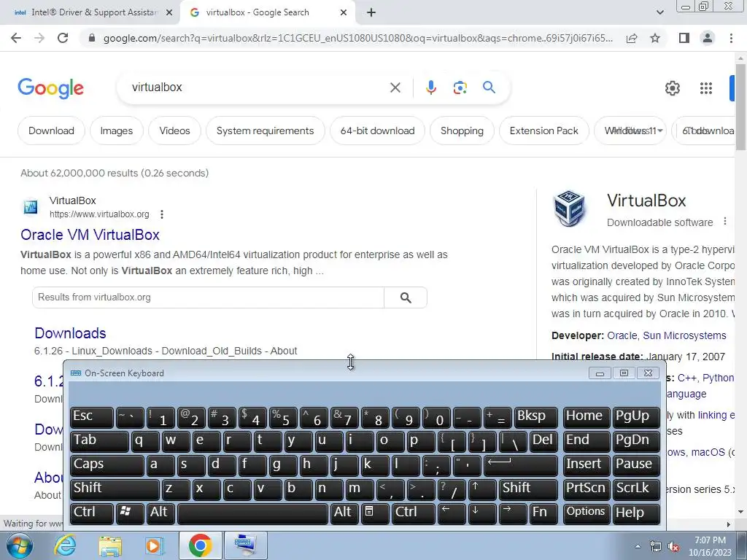This screenshot has height=560, width=747.
Task: Click the VirtualBox cube logo
Action: click(x=569, y=208)
